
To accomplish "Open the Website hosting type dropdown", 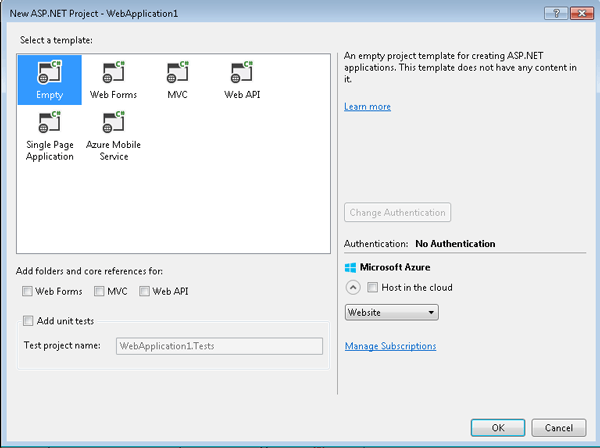I will tap(391, 313).
